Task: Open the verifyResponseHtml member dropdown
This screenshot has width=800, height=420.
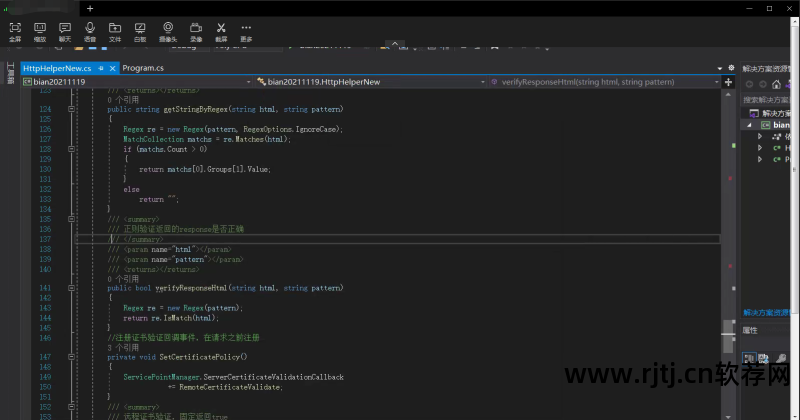Action: point(605,82)
